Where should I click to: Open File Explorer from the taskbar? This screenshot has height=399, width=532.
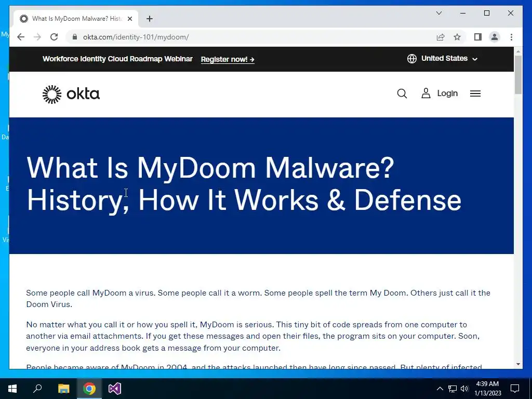point(63,389)
